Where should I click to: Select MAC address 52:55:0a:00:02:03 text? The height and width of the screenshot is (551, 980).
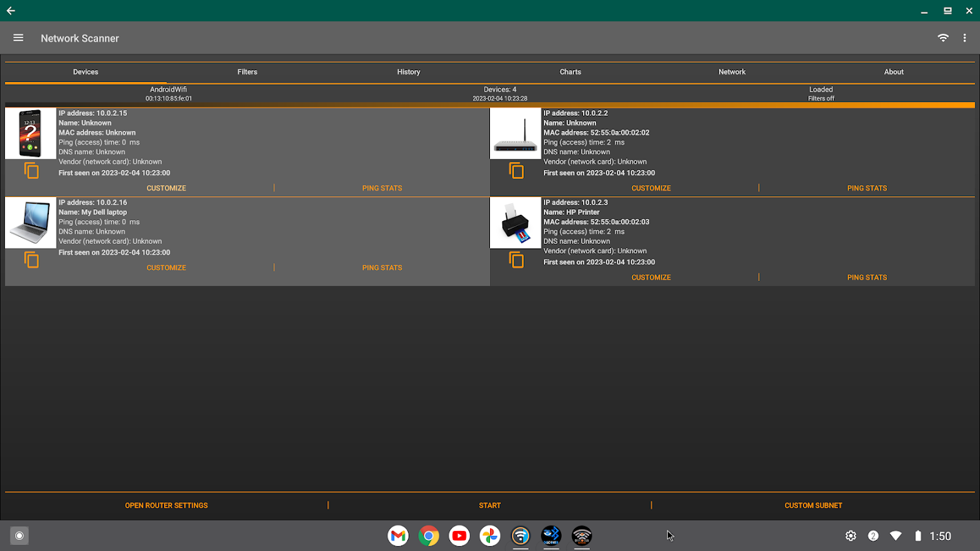pos(596,222)
